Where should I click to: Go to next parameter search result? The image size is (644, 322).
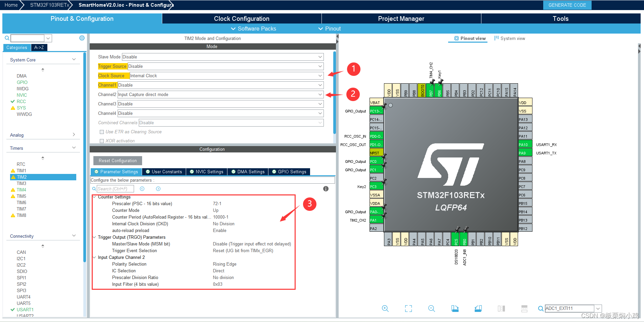click(x=158, y=189)
